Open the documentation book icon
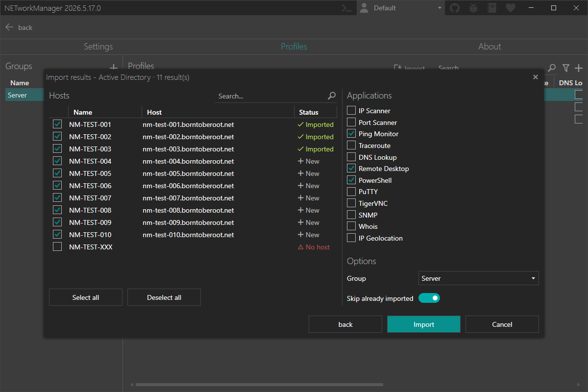This screenshot has height=392, width=588. tap(492, 8)
